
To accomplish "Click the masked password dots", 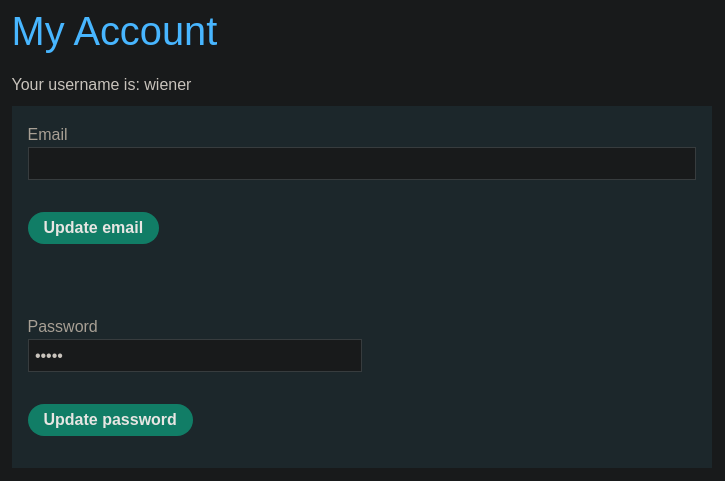I will [x=49, y=356].
